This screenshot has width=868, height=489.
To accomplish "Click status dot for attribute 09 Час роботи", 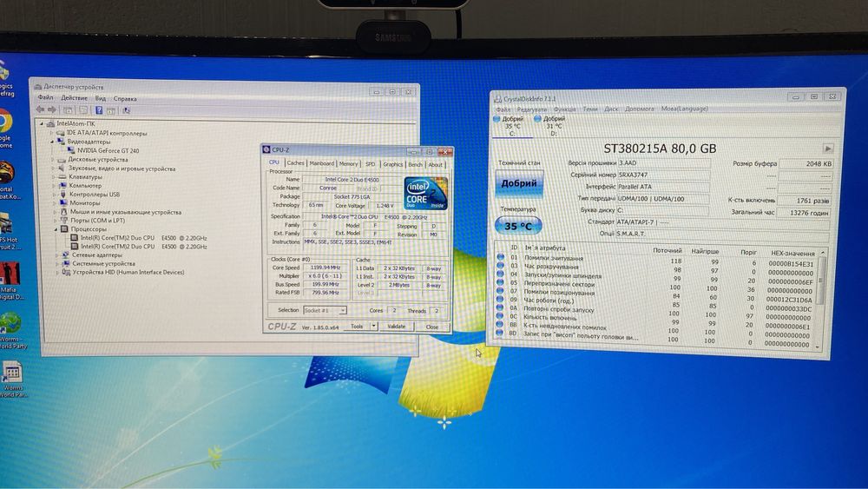I will [x=501, y=301].
